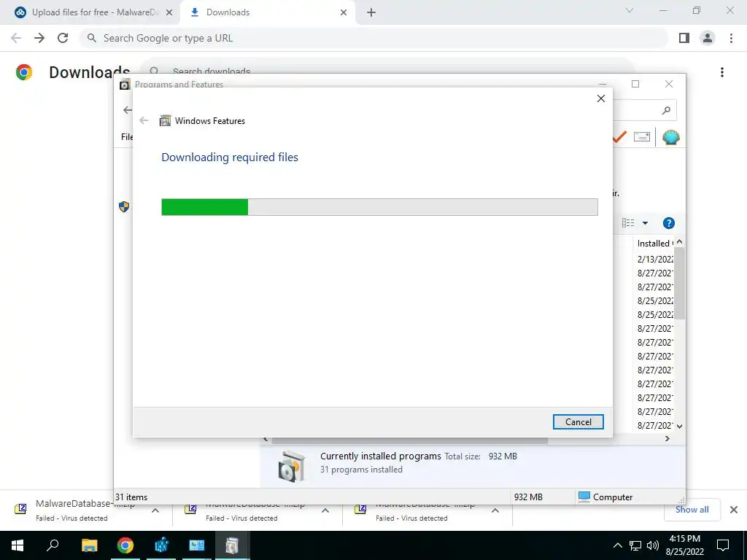Open the Chrome profile avatar
The width and height of the screenshot is (747, 560).
point(708,38)
